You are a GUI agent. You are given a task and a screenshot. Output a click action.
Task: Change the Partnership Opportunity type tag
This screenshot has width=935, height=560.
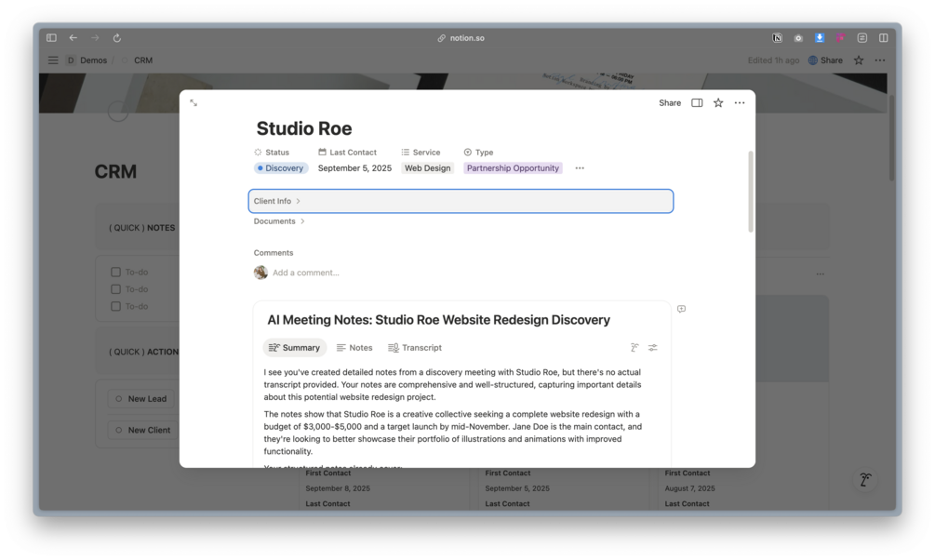513,168
